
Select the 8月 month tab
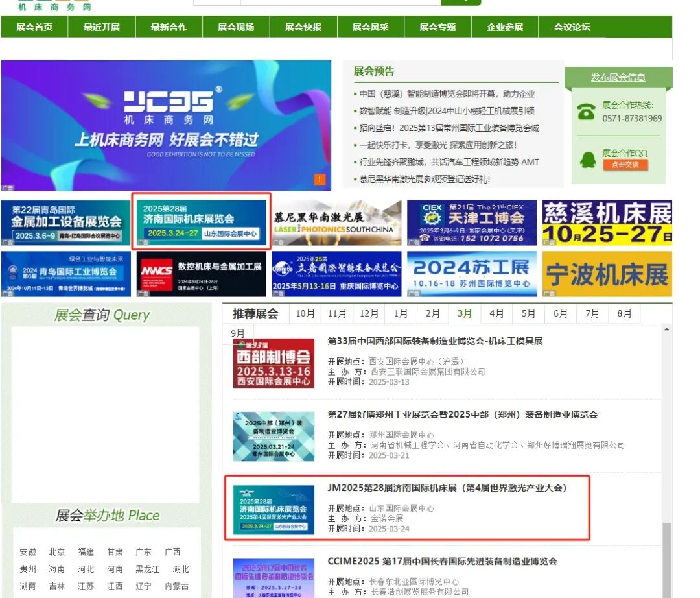[624, 313]
